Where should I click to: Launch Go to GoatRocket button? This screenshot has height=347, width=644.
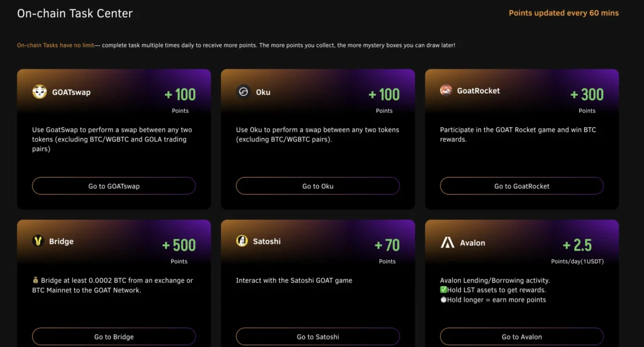pos(521,186)
